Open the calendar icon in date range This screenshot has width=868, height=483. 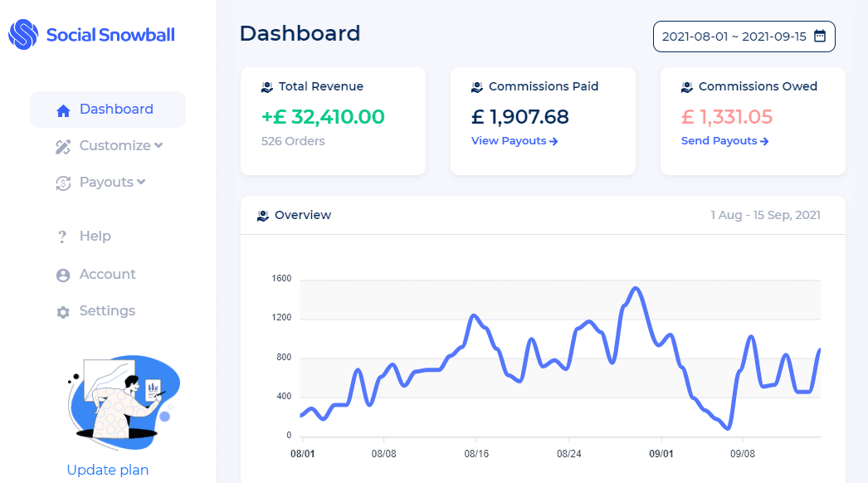pyautogui.click(x=819, y=37)
